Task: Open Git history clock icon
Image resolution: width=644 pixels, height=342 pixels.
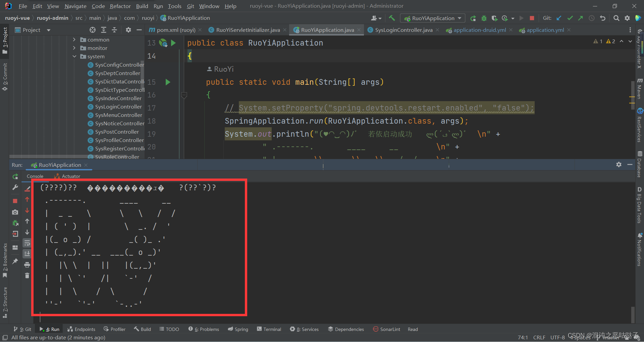Action: (x=592, y=18)
